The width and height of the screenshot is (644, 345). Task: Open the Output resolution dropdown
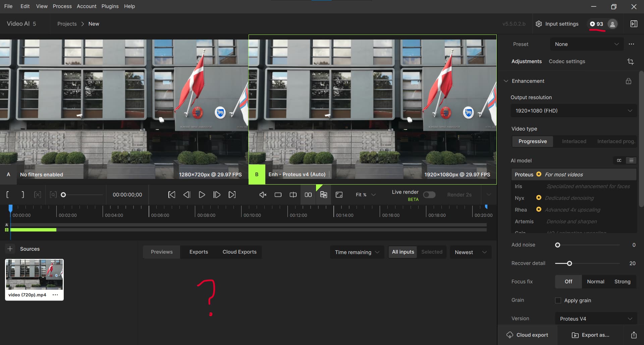(x=573, y=111)
